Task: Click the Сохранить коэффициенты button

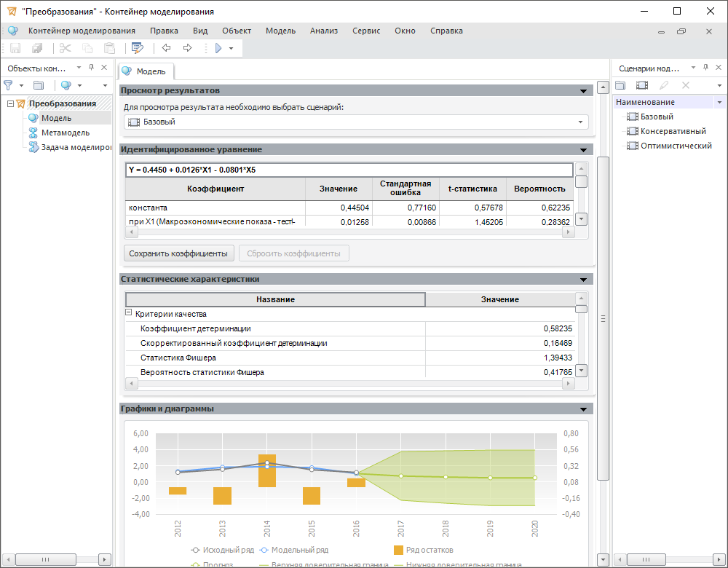Action: [179, 253]
